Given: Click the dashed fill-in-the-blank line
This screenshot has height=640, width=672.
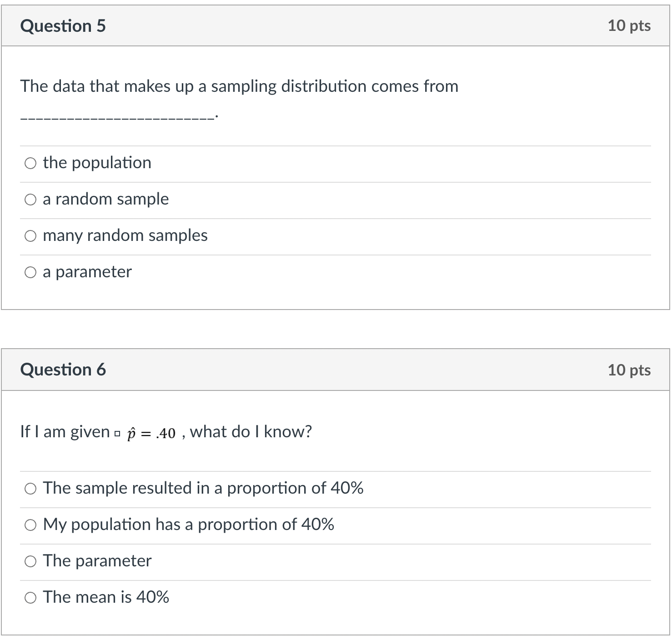Looking at the screenshot, I should coord(117,119).
